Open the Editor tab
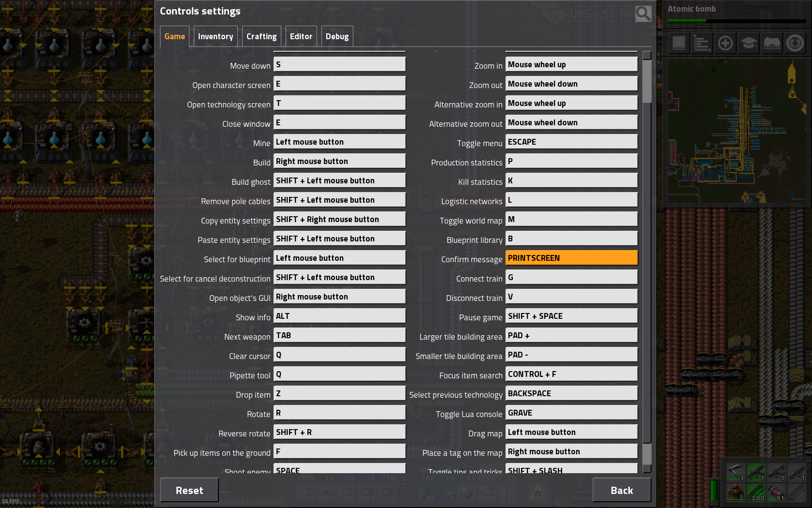Image resolution: width=812 pixels, height=508 pixels. (301, 36)
